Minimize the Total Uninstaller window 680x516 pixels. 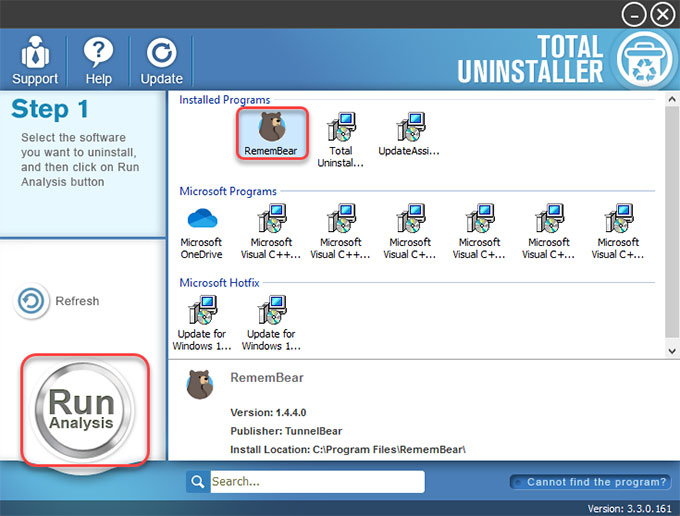[x=634, y=15]
